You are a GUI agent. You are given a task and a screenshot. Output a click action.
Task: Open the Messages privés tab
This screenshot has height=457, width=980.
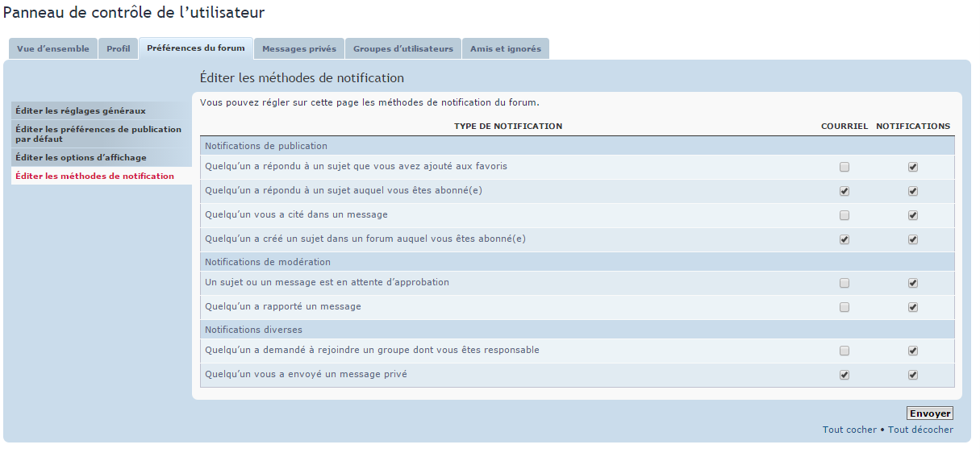pos(299,48)
